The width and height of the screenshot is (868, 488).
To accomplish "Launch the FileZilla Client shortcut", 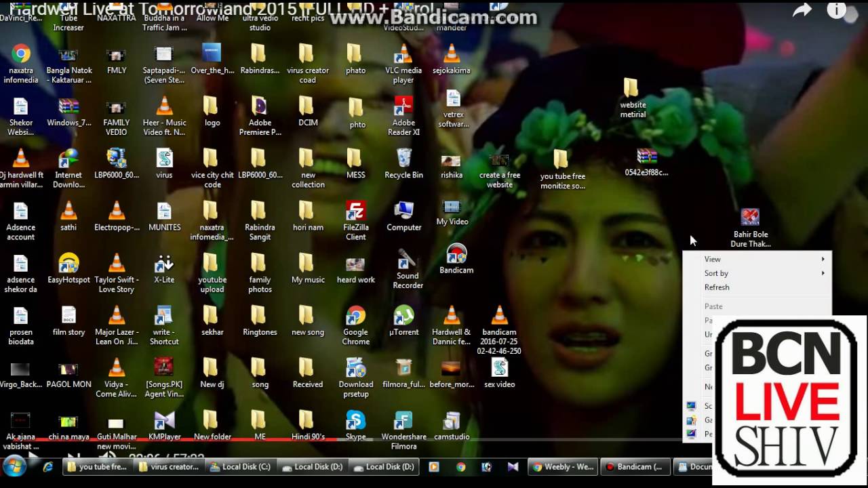I will (x=355, y=220).
